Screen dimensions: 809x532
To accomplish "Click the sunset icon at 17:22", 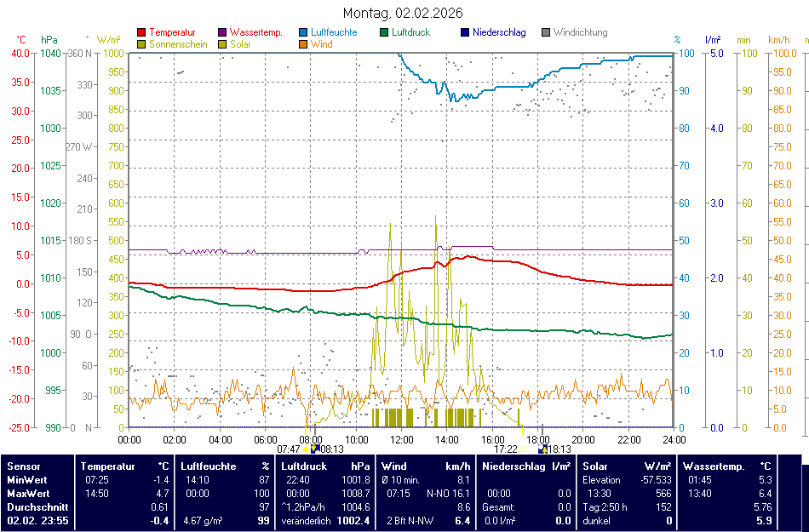I will pos(523,449).
